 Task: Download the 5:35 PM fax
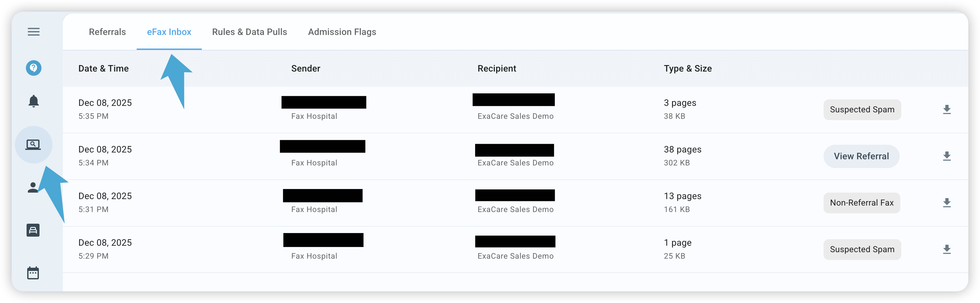[947, 109]
